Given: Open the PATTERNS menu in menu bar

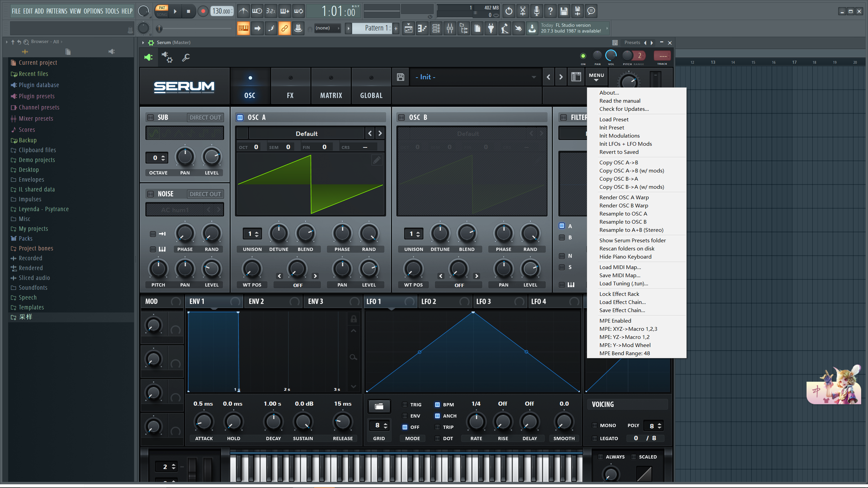Looking at the screenshot, I should click(57, 11).
